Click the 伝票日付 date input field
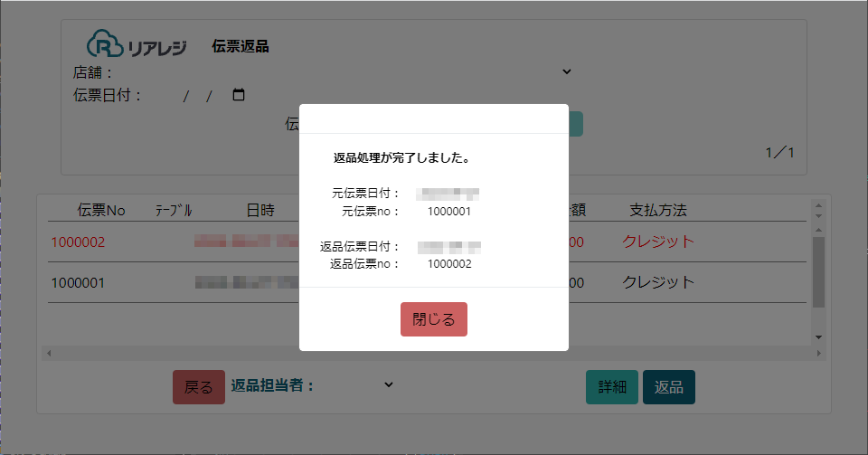Screen dimensions: 868x455 [x=199, y=95]
